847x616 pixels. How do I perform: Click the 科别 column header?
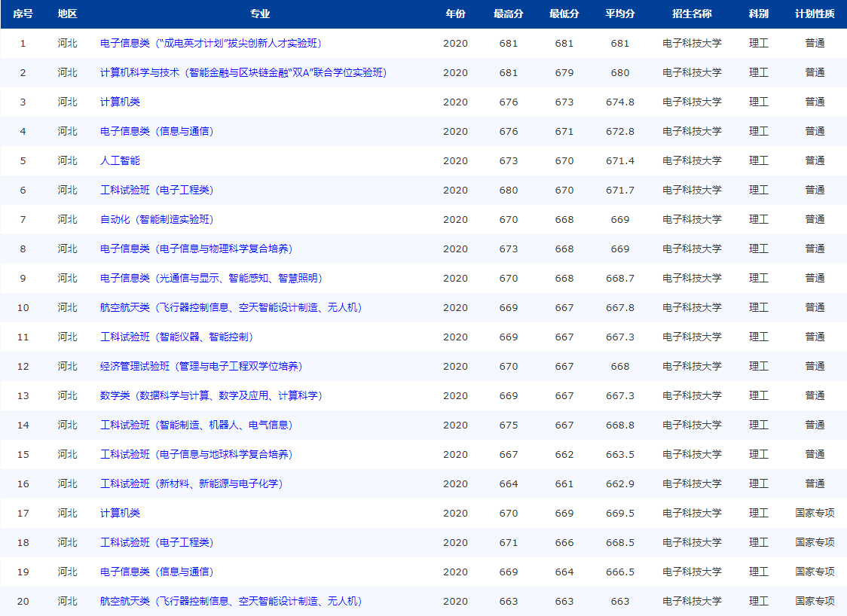pos(758,14)
